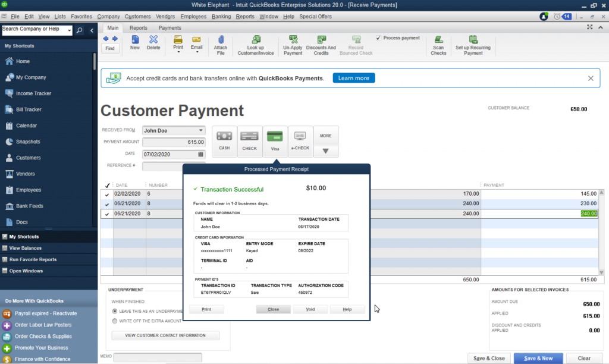This screenshot has height=364, width=609.
Task: Click the search magnifier icon
Action: [x=79, y=30]
